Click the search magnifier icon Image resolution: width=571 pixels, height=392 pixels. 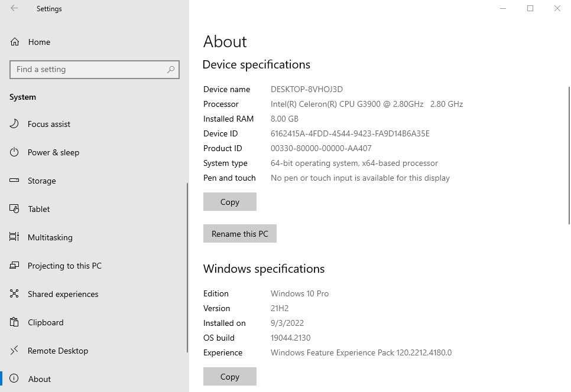171,69
